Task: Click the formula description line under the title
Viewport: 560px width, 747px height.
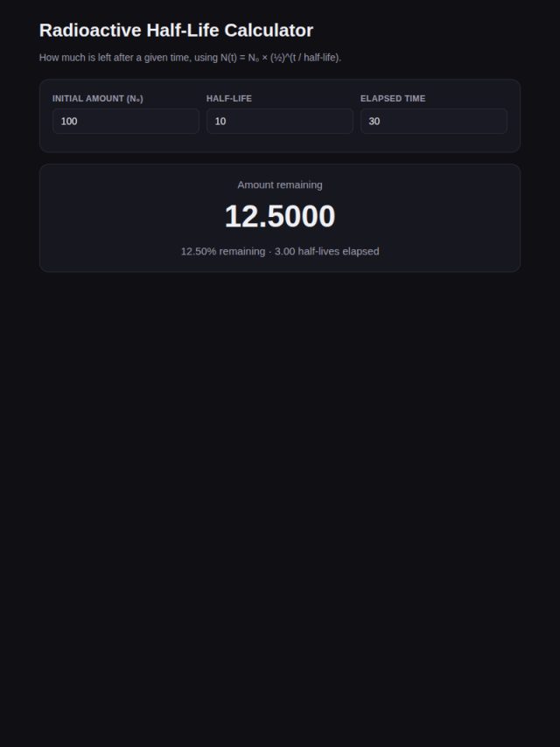Action: [x=190, y=58]
